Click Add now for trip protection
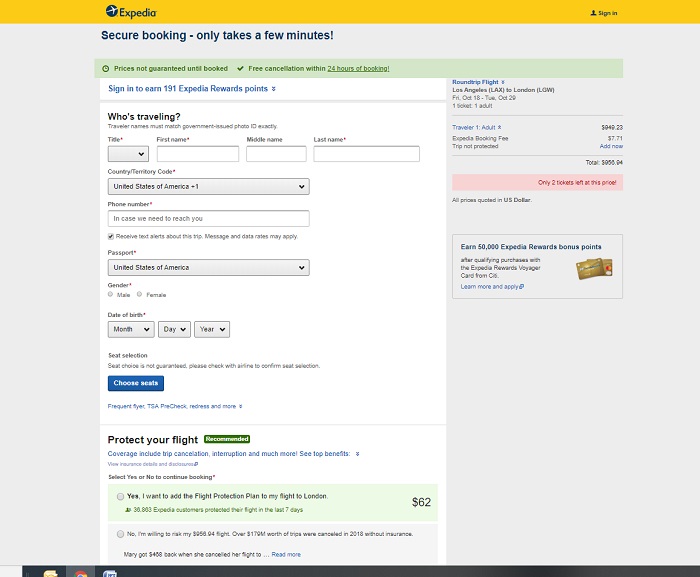 611,146
